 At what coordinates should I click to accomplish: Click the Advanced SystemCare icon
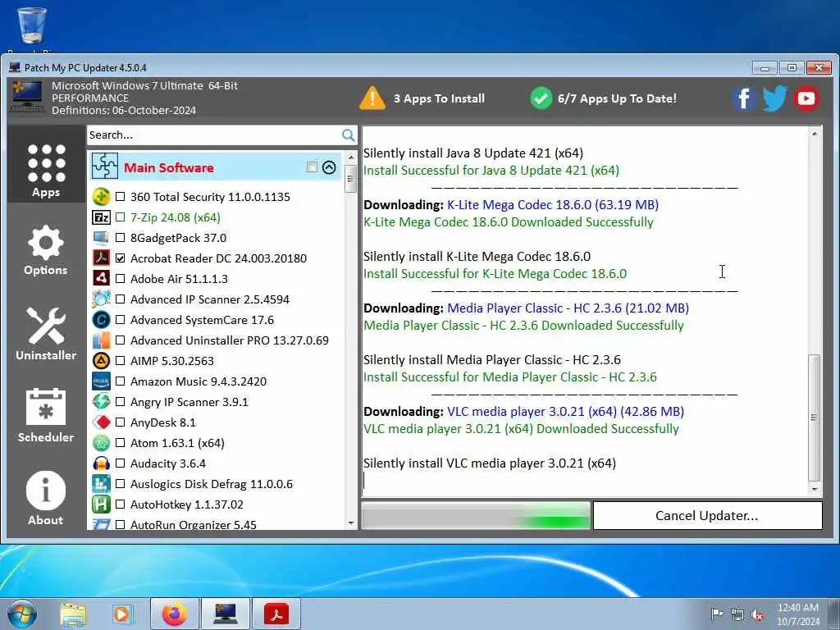(101, 319)
